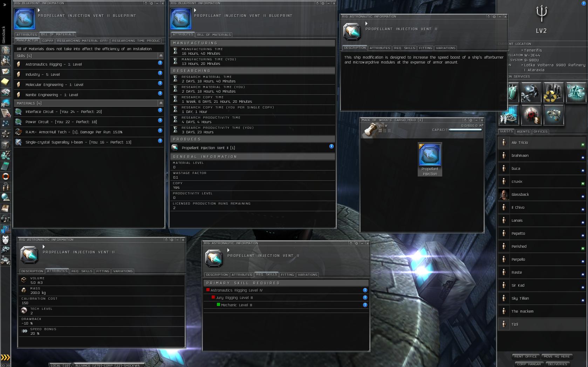The height and width of the screenshot is (367, 588).
Task: Switch to Offices tab in station panel
Action: [540, 132]
